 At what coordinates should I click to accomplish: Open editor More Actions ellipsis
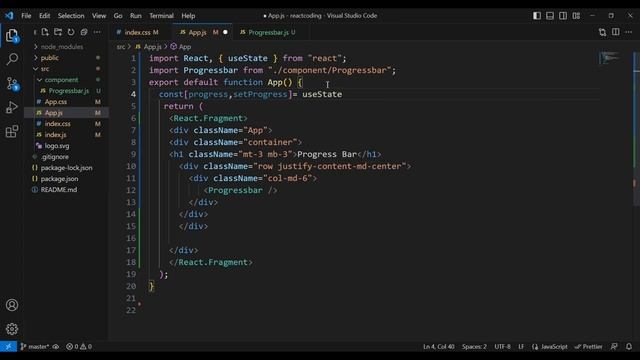(x=629, y=32)
